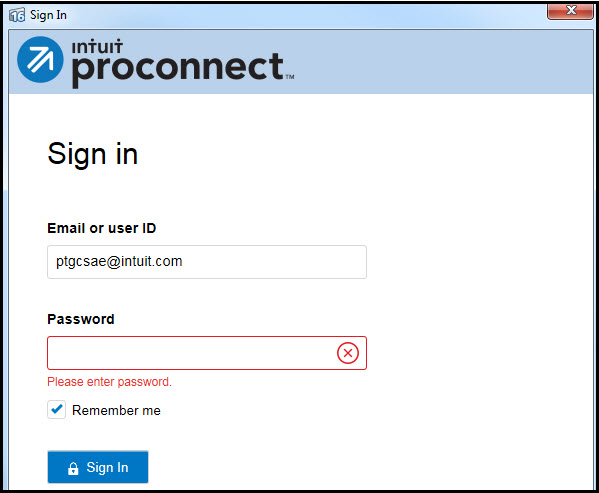Click the large 'Sign in' heading
Viewport: 599px width, 493px height.
point(92,154)
